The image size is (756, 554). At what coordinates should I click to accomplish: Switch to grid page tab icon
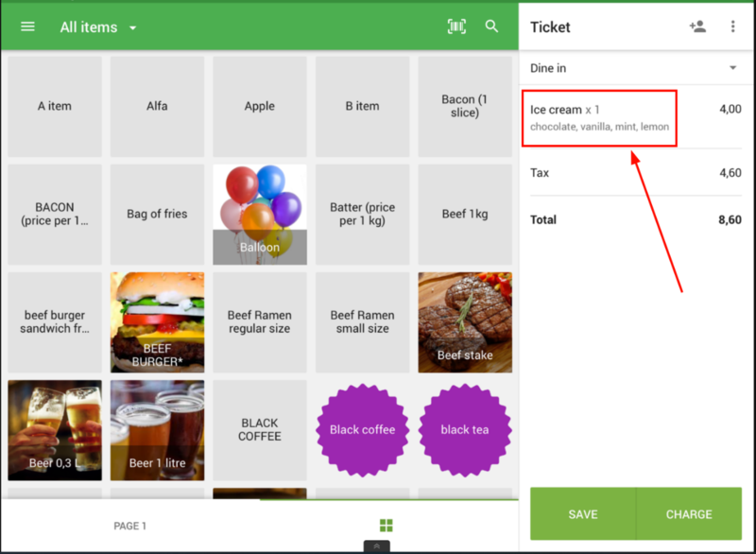point(386,526)
